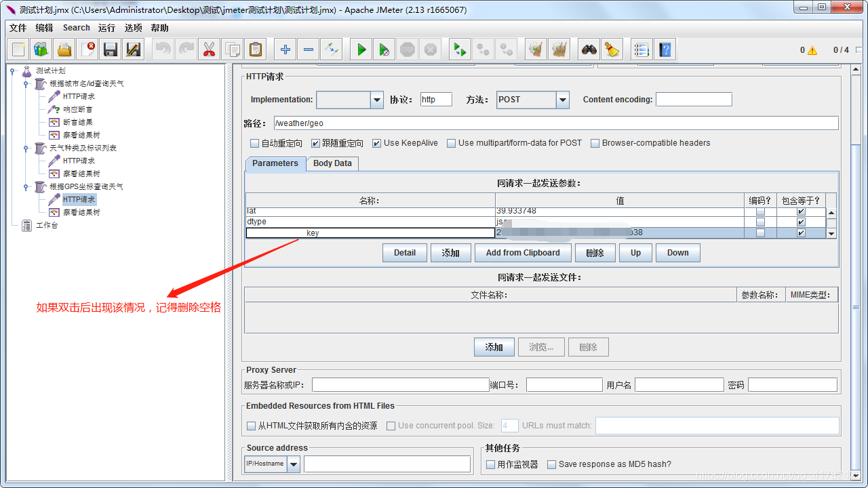Image resolution: width=868 pixels, height=488 pixels.
Task: Open the Templates toolbar icon
Action: pyautogui.click(x=41, y=49)
